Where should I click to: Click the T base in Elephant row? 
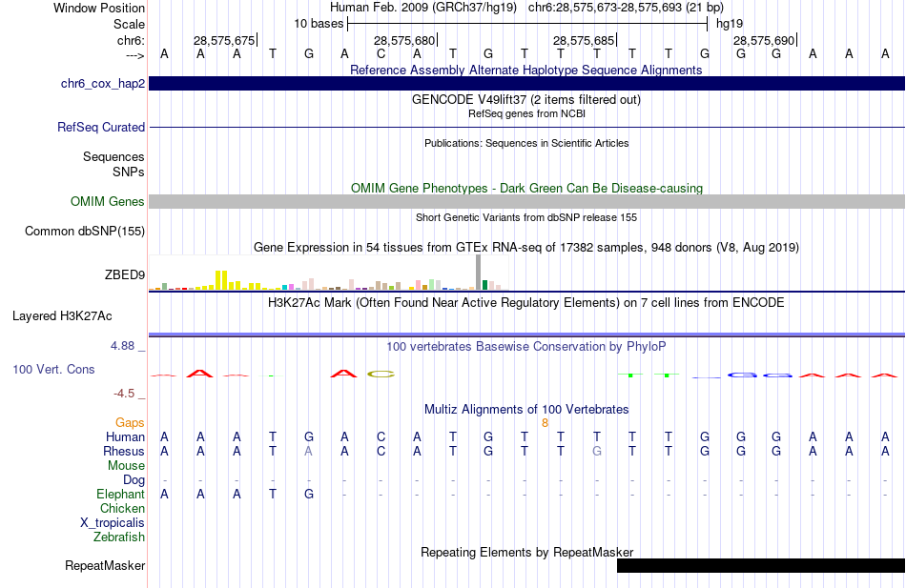pos(273,495)
